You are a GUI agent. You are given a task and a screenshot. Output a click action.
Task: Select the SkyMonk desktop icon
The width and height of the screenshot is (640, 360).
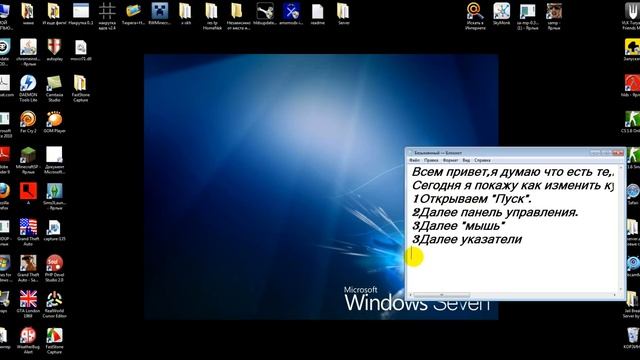502,14
